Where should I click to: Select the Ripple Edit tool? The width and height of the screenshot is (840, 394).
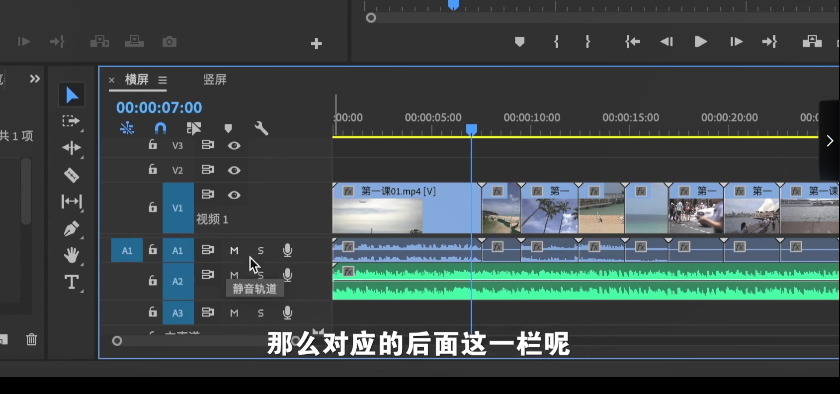coord(71,148)
